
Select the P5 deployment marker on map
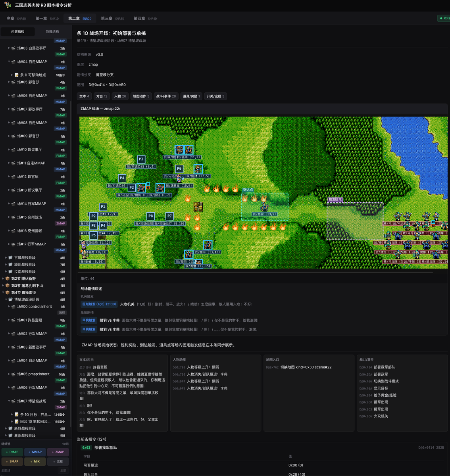(x=94, y=235)
